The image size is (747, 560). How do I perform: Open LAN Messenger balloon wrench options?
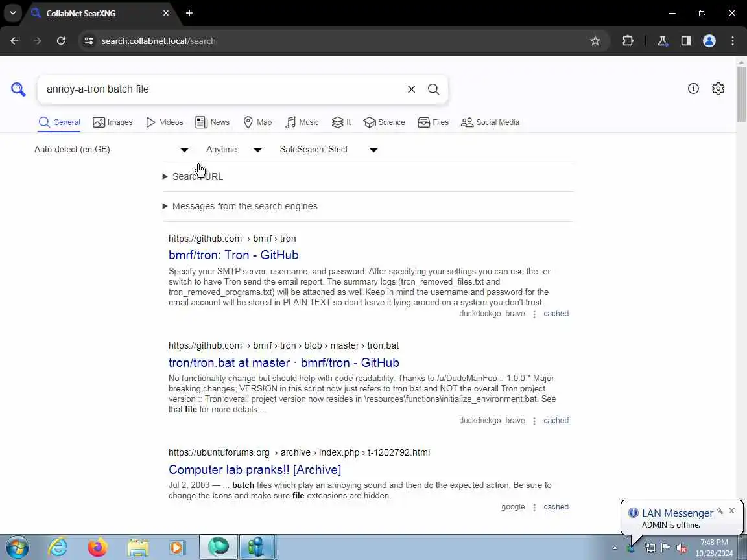[x=720, y=511]
